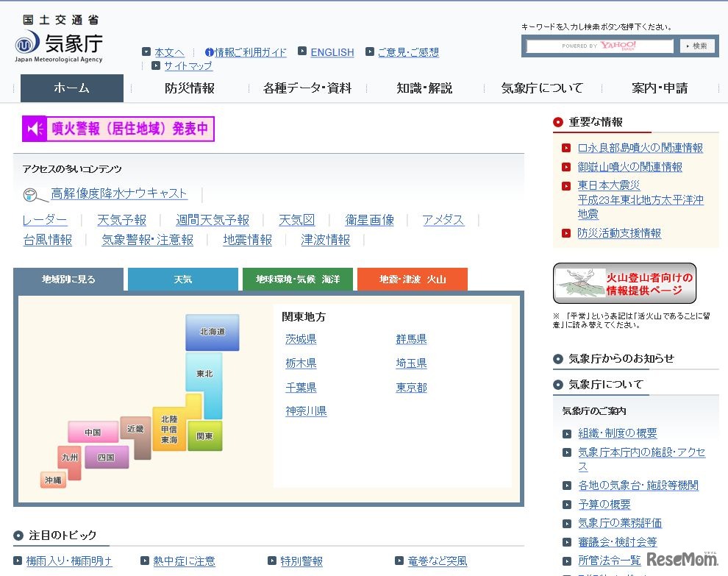Click the speaker icon on the eruption warning banner
The height and width of the screenshot is (576, 728).
coord(32,129)
